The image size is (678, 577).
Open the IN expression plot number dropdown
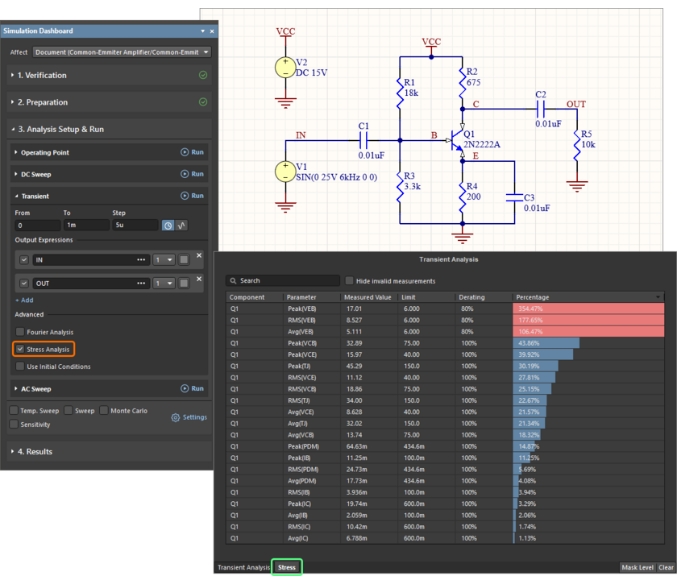[x=164, y=260]
